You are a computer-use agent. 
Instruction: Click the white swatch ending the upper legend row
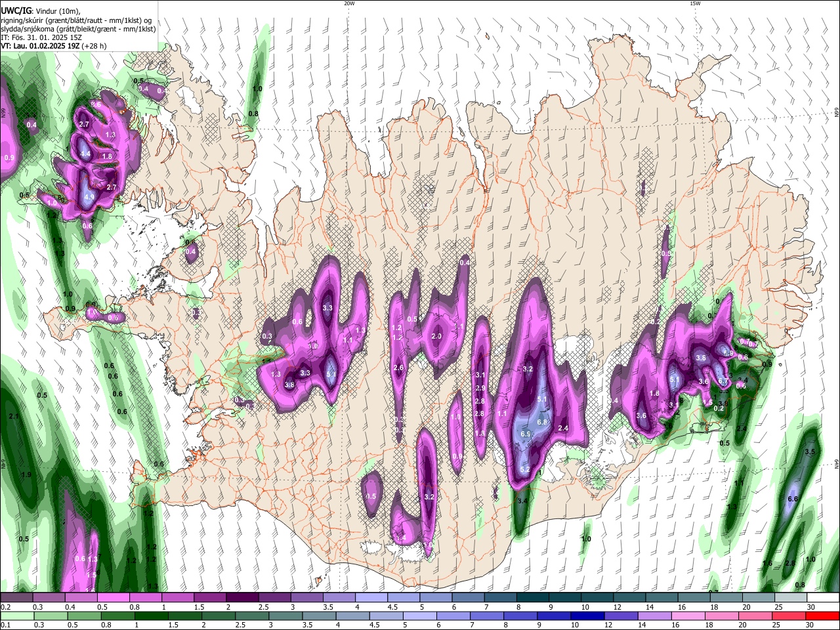[x=823, y=597]
